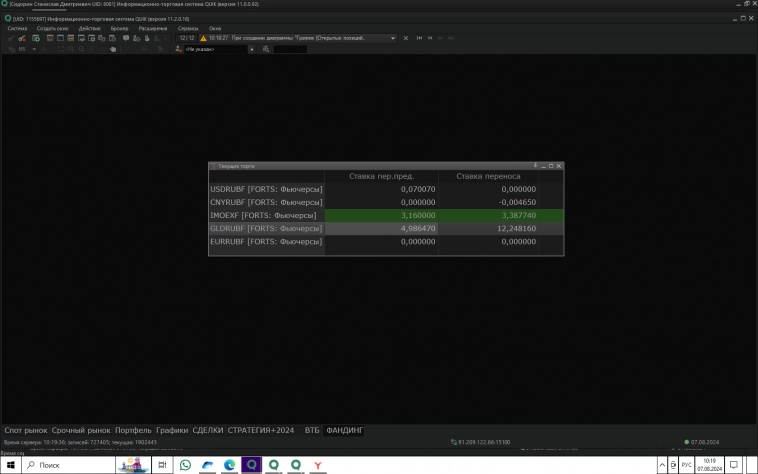Click the taskbar search field Поиск
Viewport: 758px width, 474px height.
tap(70, 465)
